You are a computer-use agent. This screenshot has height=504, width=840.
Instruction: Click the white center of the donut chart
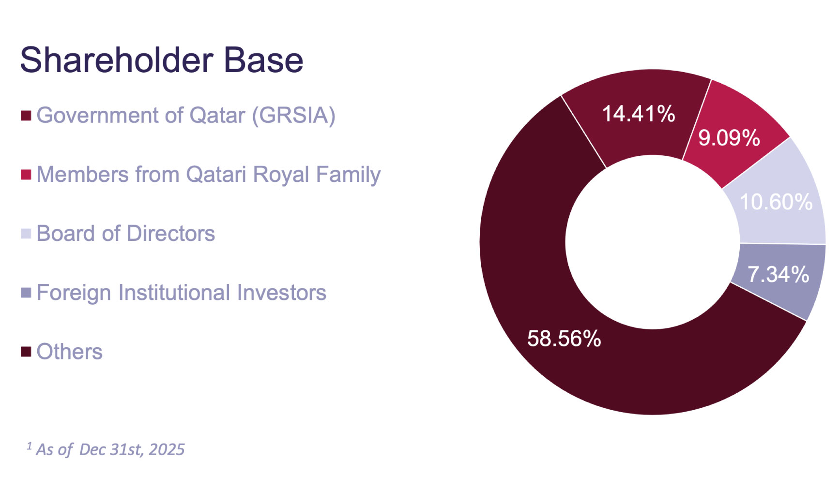point(652,242)
